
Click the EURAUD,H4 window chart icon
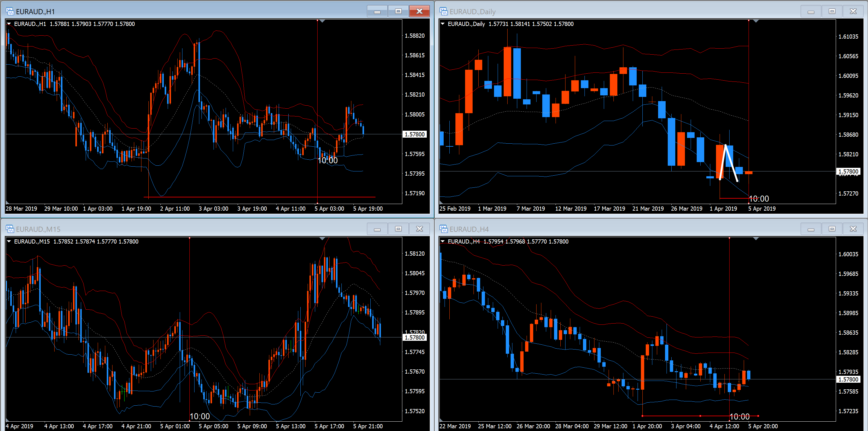click(443, 229)
